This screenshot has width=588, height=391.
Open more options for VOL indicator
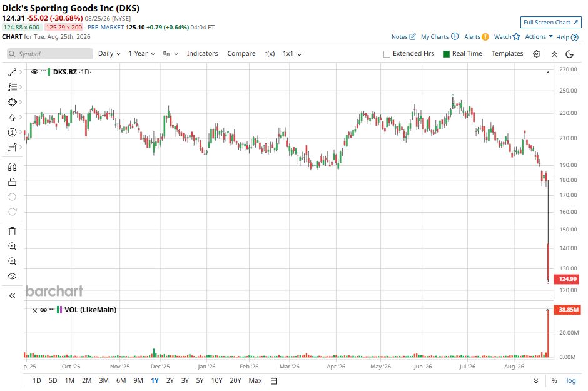tap(52, 309)
